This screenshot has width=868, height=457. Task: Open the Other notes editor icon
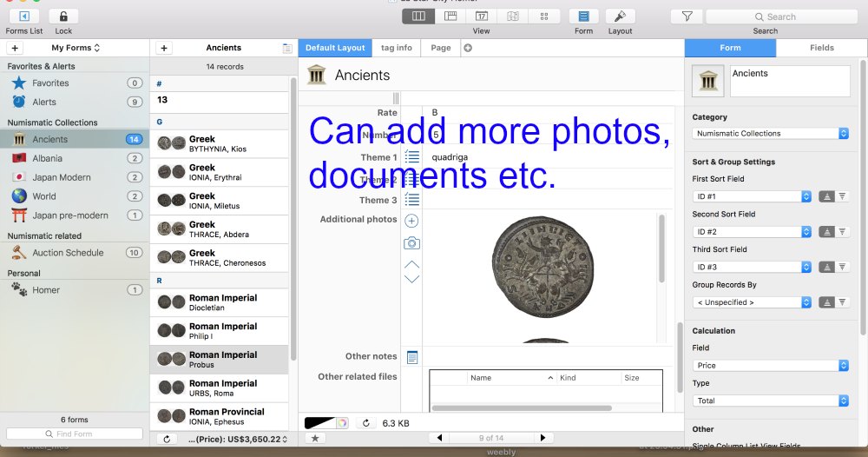click(x=411, y=357)
